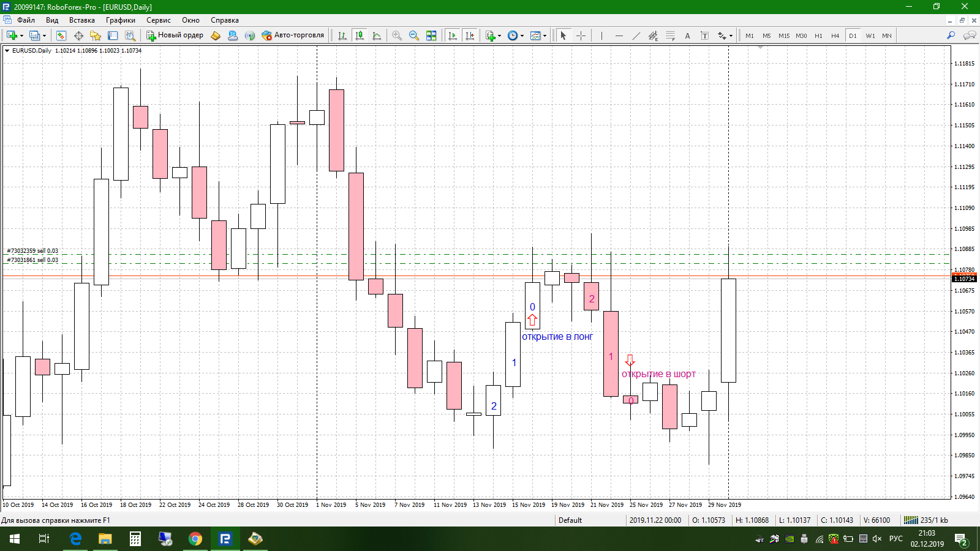Open the Справка menu
Screen dimensions: 980x551
click(225, 20)
